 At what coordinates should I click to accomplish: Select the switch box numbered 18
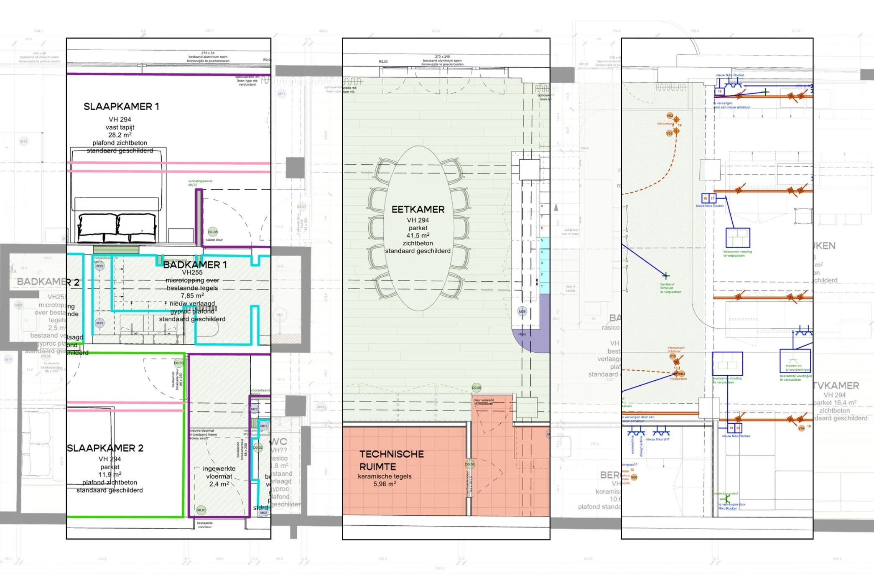(x=720, y=92)
